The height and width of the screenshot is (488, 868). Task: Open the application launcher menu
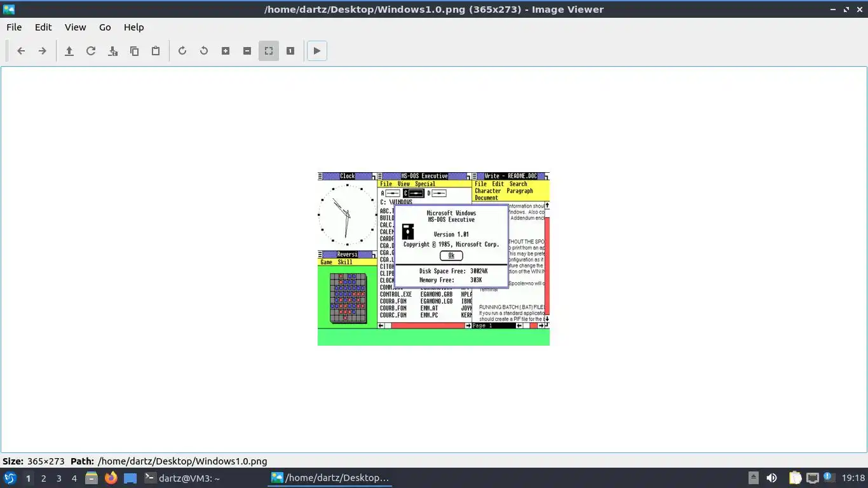click(10, 478)
